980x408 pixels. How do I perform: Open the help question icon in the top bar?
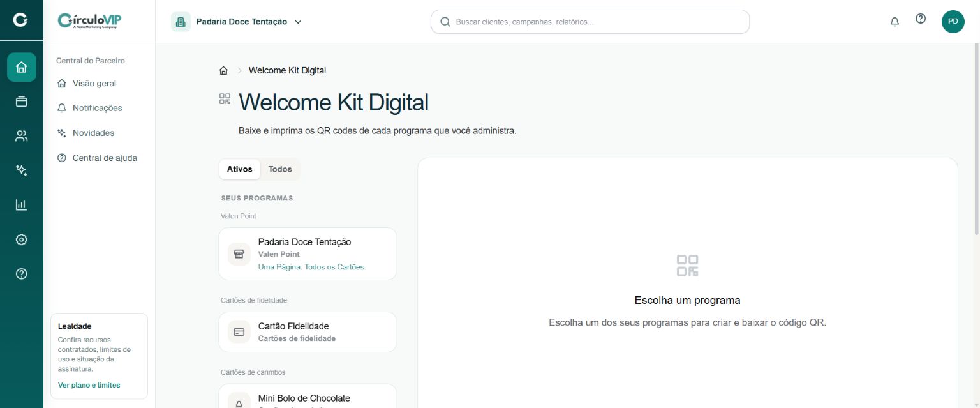[921, 19]
